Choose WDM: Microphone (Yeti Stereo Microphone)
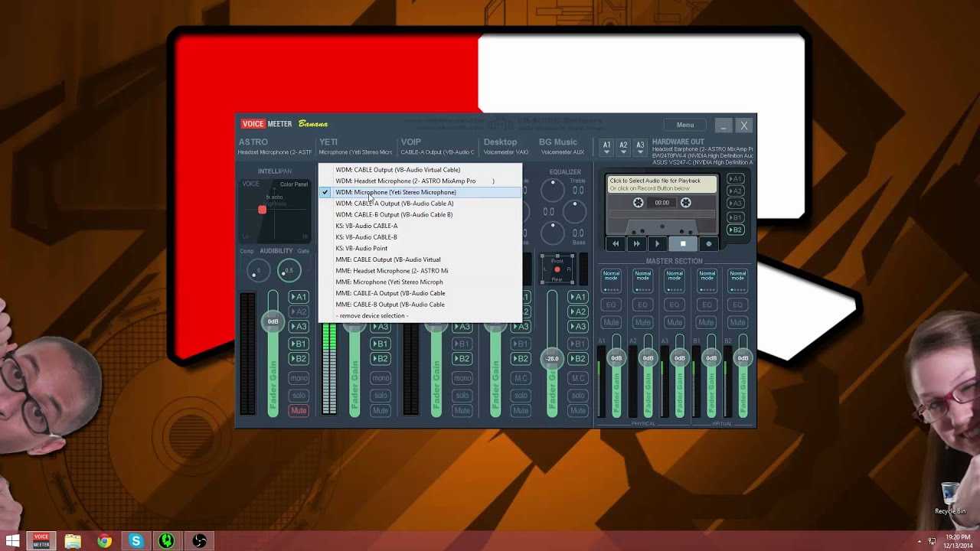The width and height of the screenshot is (980, 551). (x=420, y=192)
